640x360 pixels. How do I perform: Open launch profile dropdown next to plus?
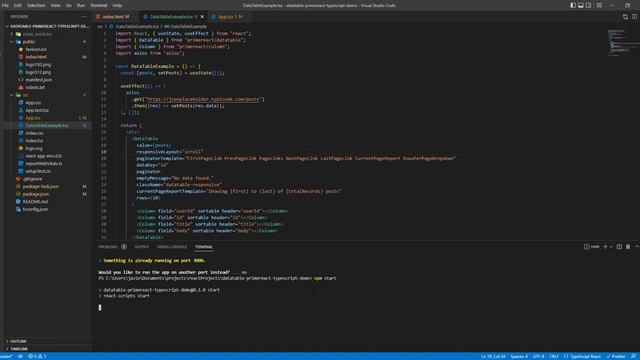(611, 247)
